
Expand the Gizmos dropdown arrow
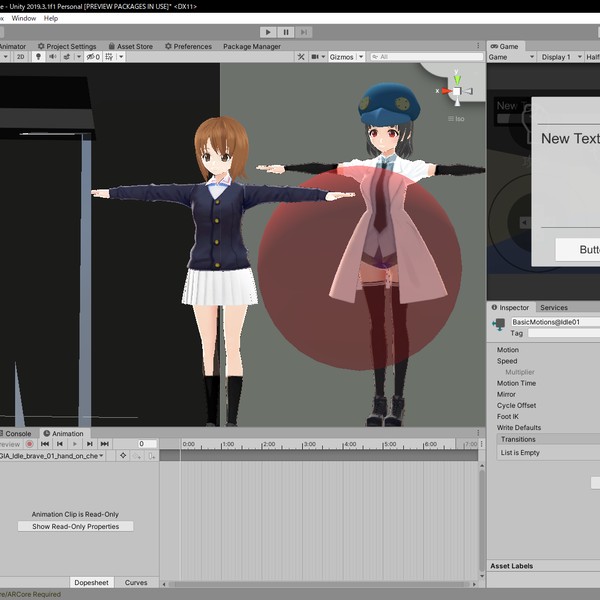pos(361,57)
